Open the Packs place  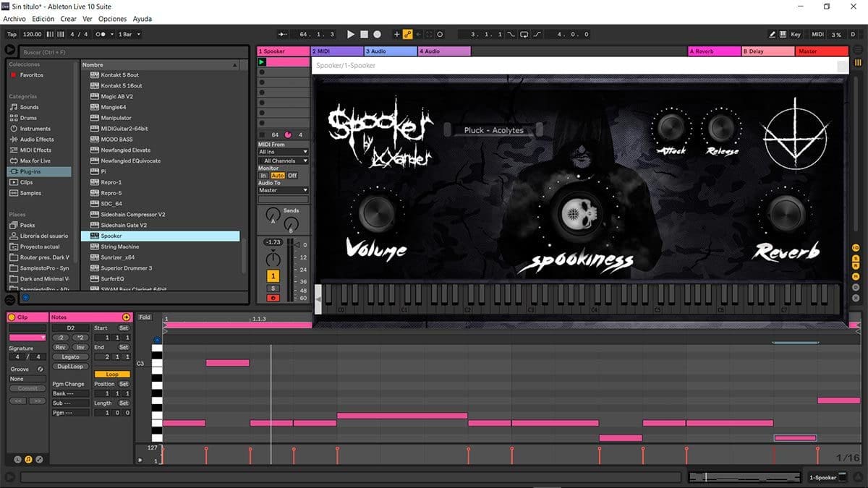27,226
